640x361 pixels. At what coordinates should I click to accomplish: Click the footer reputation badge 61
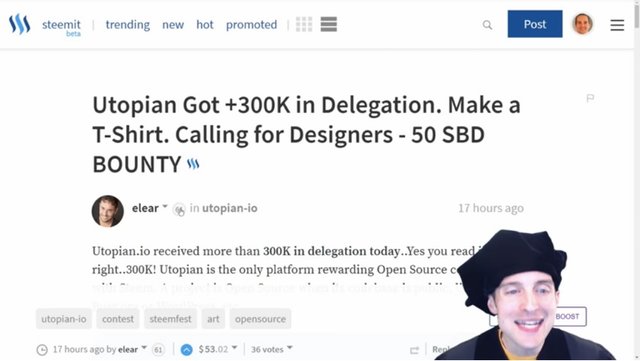158,350
